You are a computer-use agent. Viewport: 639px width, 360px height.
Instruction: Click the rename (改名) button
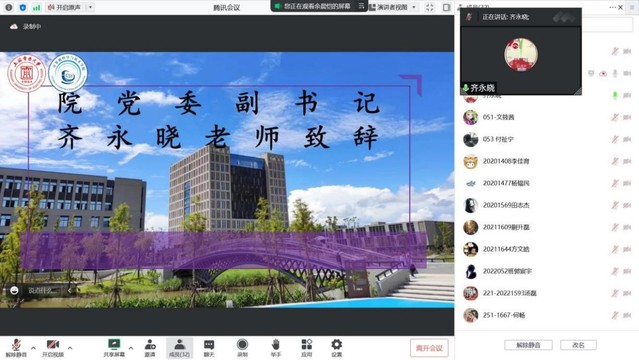(578, 345)
